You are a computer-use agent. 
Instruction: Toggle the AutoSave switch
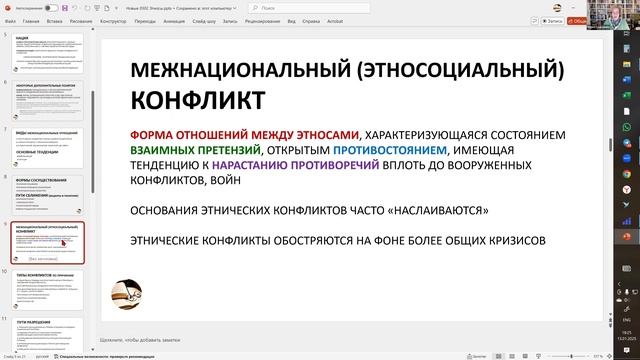pyautogui.click(x=51, y=8)
